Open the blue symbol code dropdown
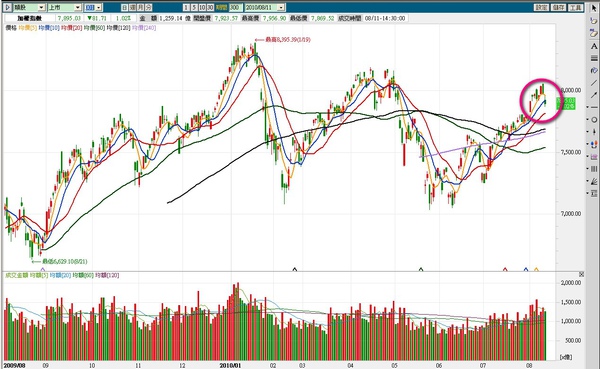This screenshot has width=600, height=369. [x=99, y=7]
